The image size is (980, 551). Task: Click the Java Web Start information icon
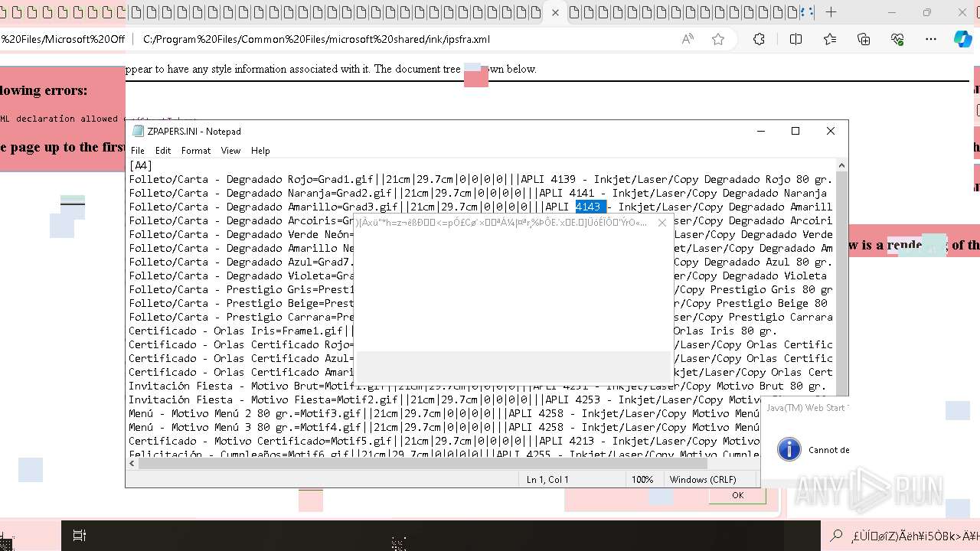click(789, 449)
